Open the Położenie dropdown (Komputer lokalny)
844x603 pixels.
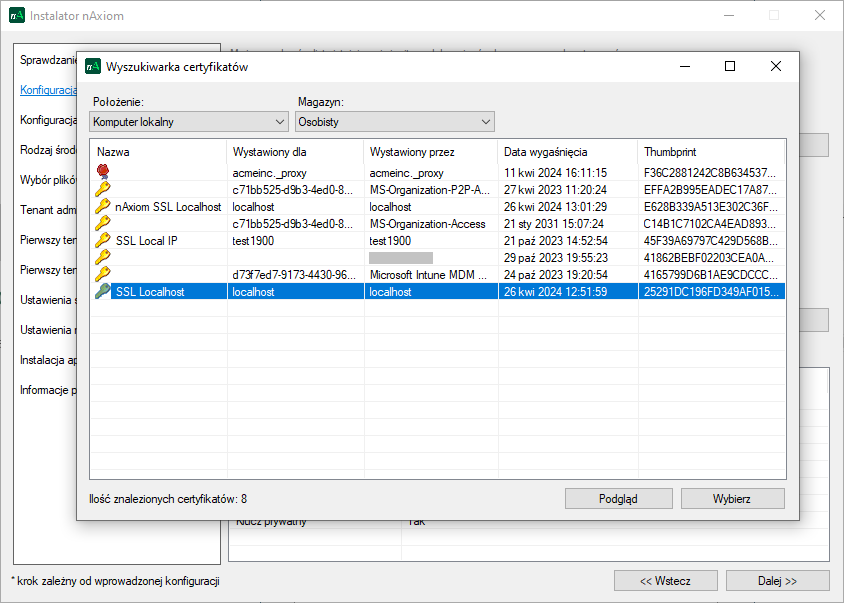(x=189, y=122)
